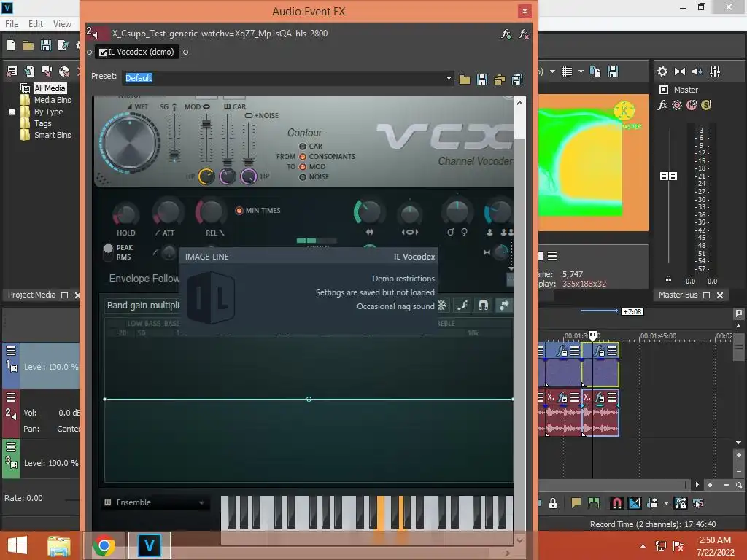747x560 pixels.
Task: Toggle the MIN TIMES option
Action: coord(239,211)
